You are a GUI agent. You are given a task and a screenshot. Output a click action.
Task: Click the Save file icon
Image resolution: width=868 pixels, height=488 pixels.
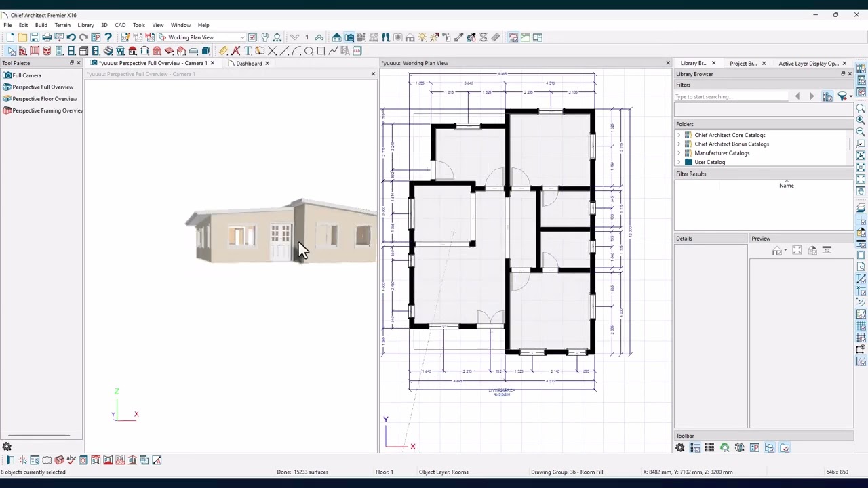point(35,37)
